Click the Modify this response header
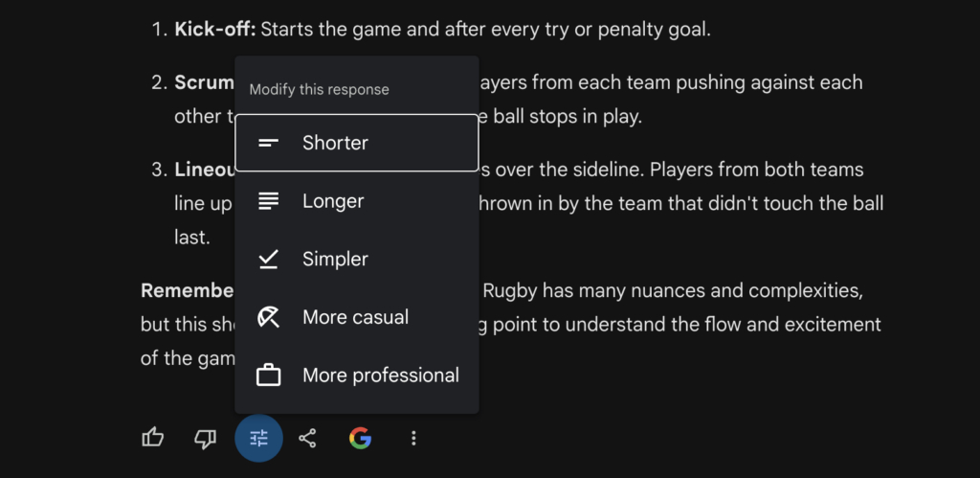The image size is (980, 478). click(320, 89)
